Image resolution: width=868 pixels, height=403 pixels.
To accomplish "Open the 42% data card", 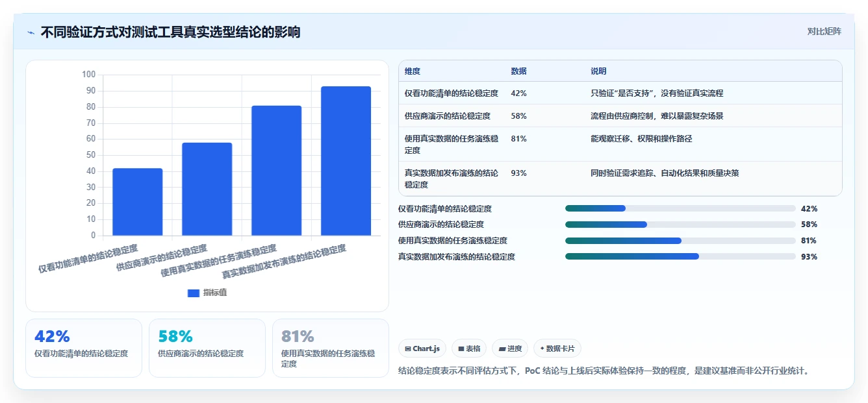I will tap(84, 348).
